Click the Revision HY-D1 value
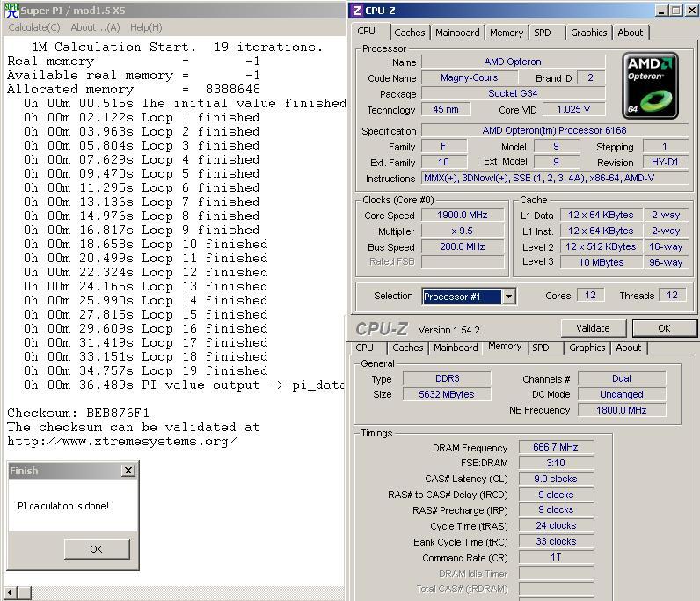Viewport: 700px width, 601px height. (665, 162)
